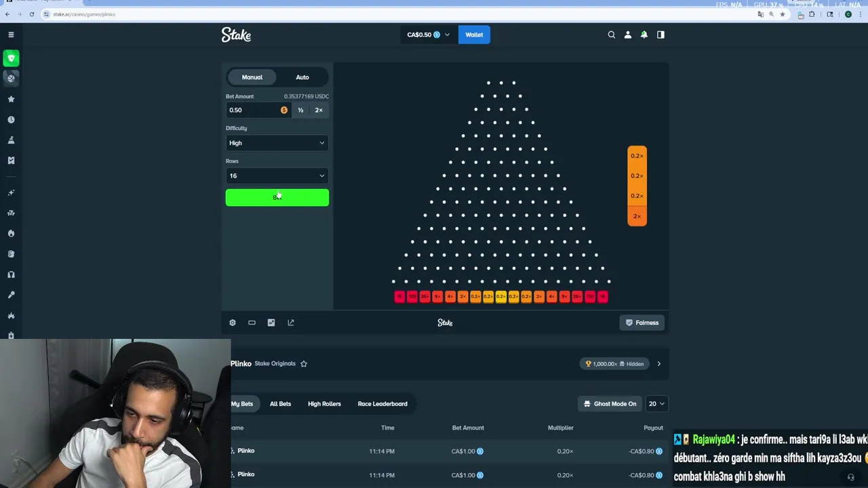Select the High Rollers tab

pyautogui.click(x=324, y=404)
